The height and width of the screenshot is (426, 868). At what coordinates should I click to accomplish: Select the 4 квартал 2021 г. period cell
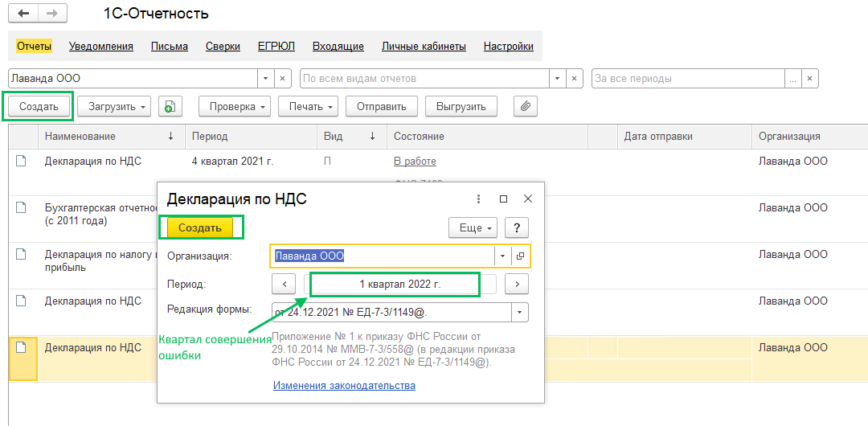tap(252, 162)
